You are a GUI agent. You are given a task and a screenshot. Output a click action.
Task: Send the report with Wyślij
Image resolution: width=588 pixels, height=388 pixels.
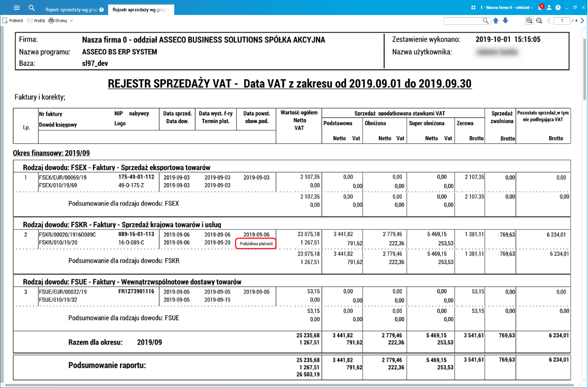click(36, 21)
